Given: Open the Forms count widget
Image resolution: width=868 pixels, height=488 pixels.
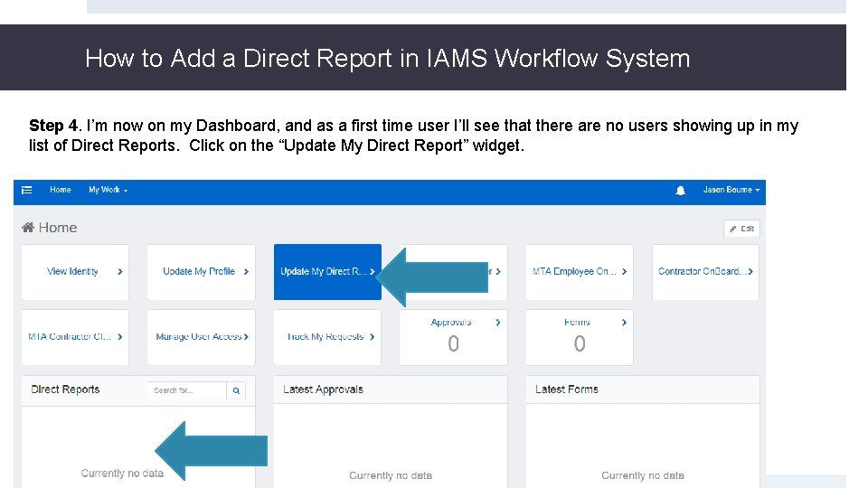Looking at the screenshot, I should click(580, 337).
